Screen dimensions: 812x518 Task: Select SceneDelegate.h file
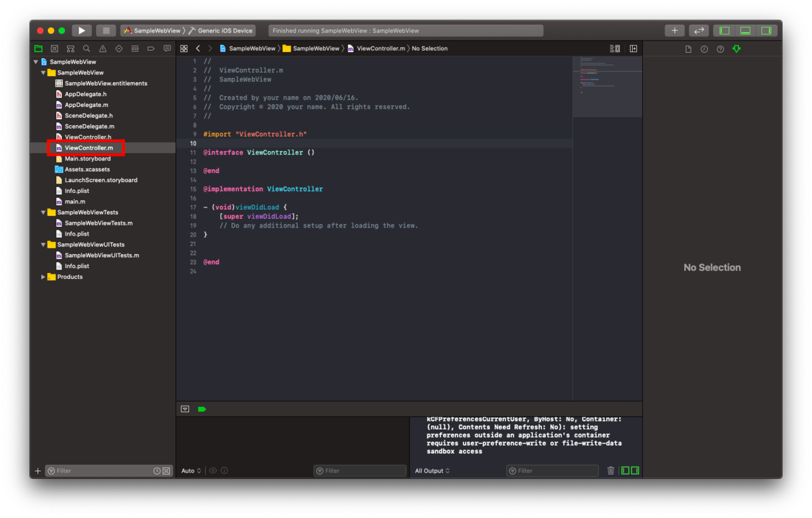click(89, 116)
